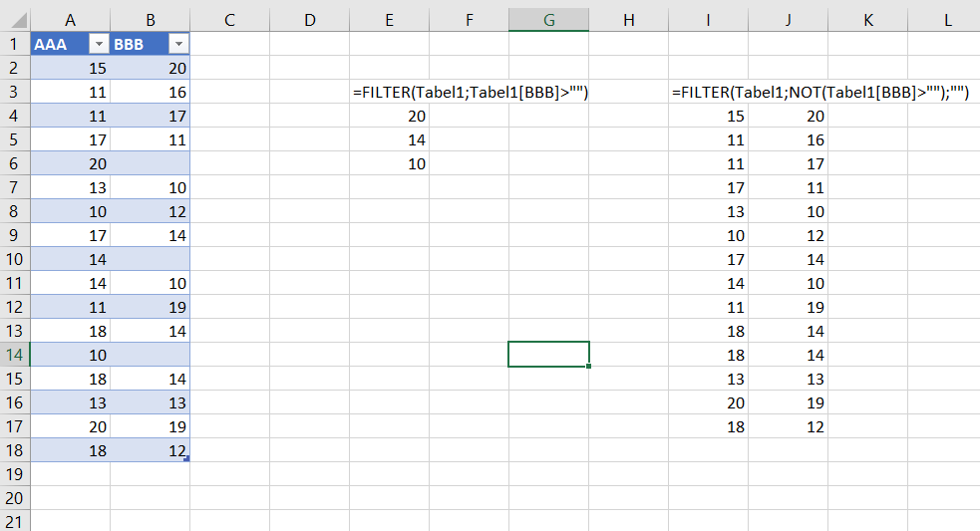The image size is (980, 531).
Task: Select column J header
Action: pyautogui.click(x=789, y=20)
